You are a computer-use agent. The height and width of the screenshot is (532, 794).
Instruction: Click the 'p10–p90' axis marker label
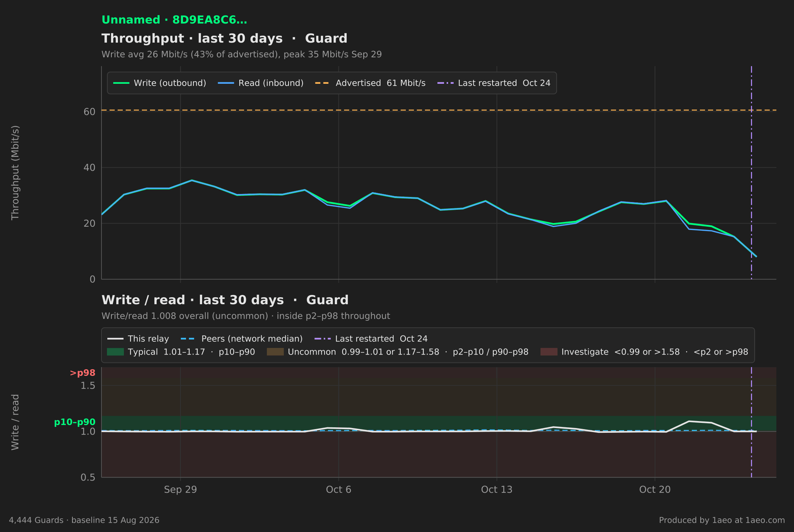point(75,422)
